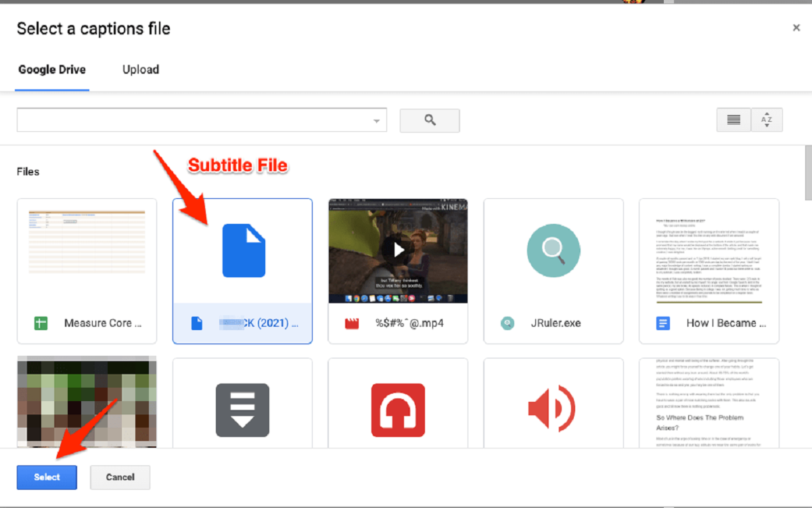Click the vertical scrollbar on file list

tap(807, 172)
